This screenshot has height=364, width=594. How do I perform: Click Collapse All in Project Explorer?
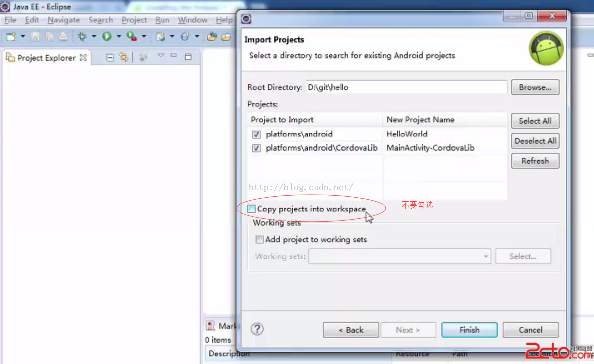[110, 57]
